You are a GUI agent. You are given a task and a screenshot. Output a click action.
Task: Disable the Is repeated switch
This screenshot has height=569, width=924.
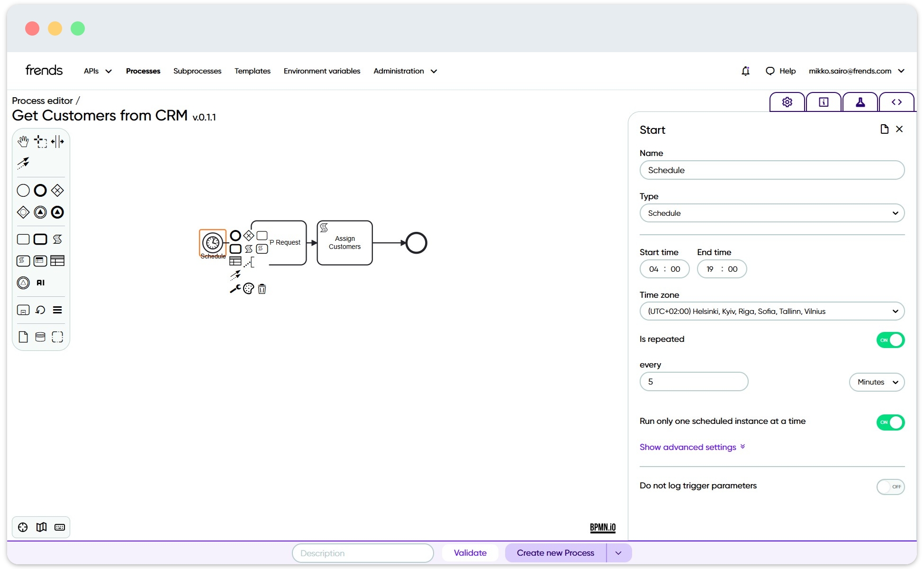pyautogui.click(x=890, y=340)
